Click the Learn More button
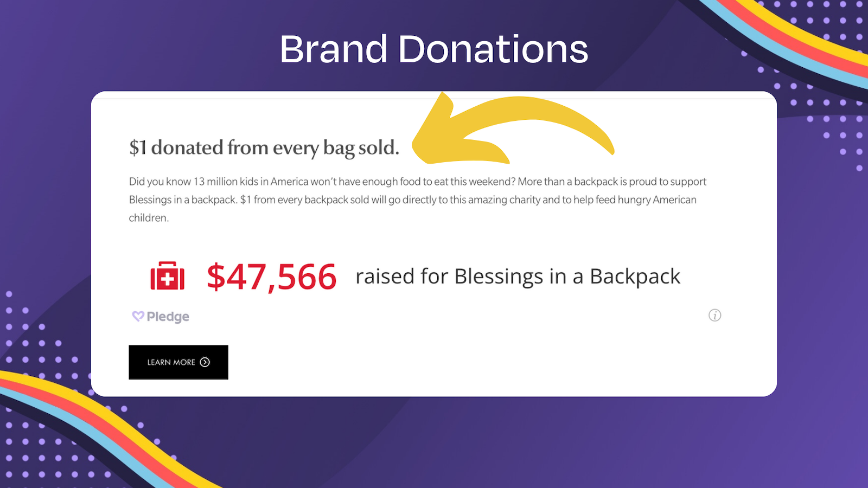The height and width of the screenshot is (488, 868). (178, 362)
